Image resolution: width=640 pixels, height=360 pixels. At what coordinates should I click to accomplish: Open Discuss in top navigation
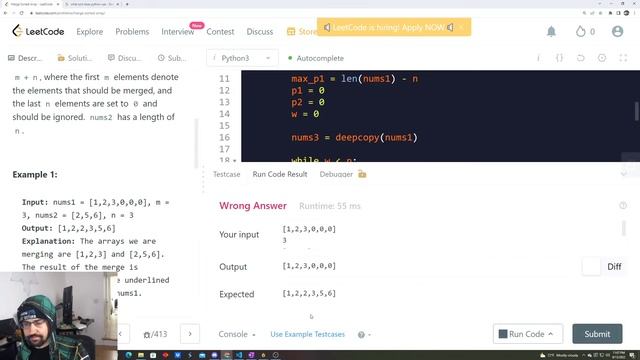click(260, 31)
